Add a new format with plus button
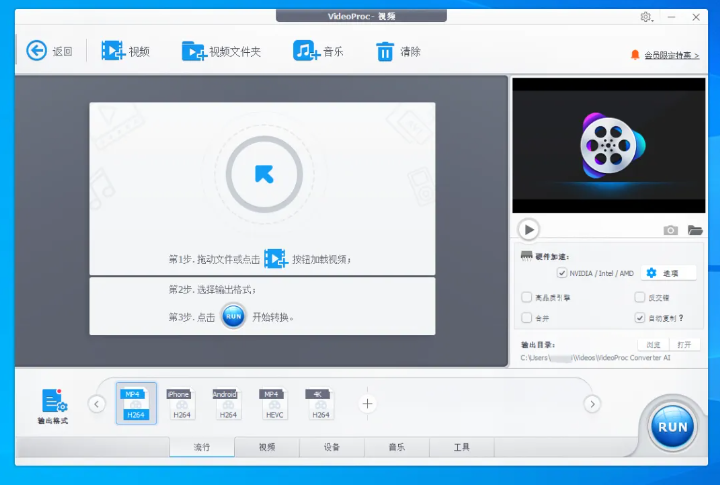Screen dimensions: 720x486 367,403
